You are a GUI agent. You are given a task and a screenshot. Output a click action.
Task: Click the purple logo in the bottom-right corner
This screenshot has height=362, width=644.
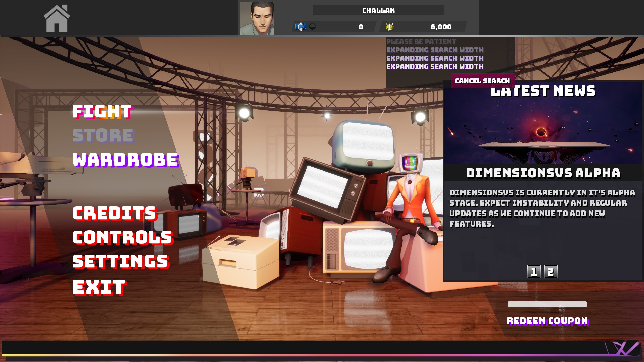[x=624, y=349]
